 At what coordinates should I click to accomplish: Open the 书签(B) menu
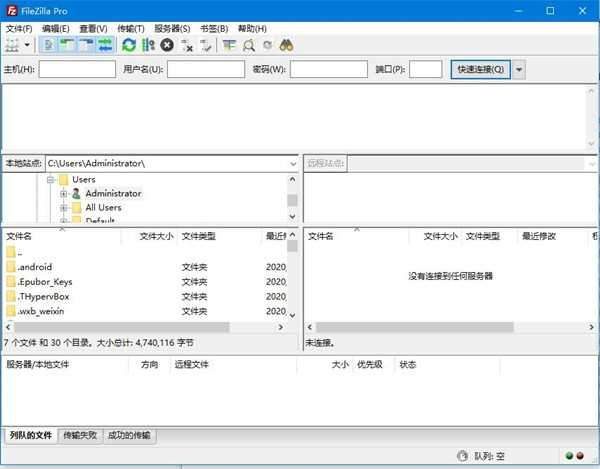[x=214, y=29]
